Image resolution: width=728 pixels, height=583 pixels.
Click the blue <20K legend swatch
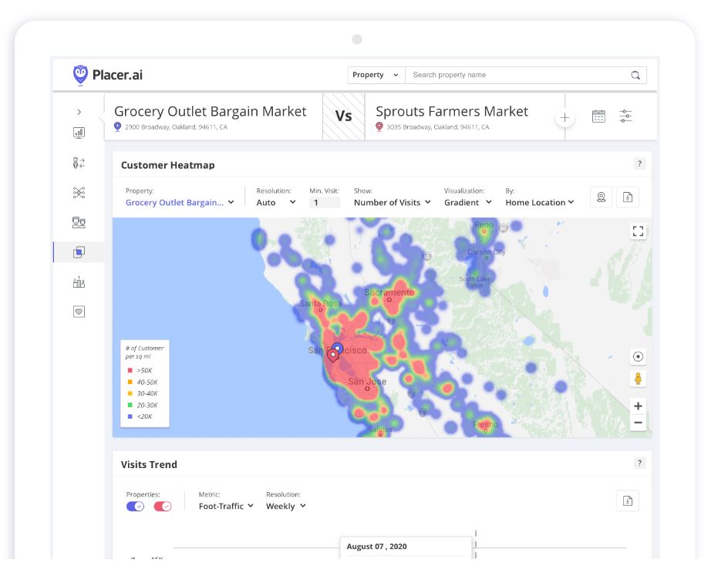[x=130, y=416]
